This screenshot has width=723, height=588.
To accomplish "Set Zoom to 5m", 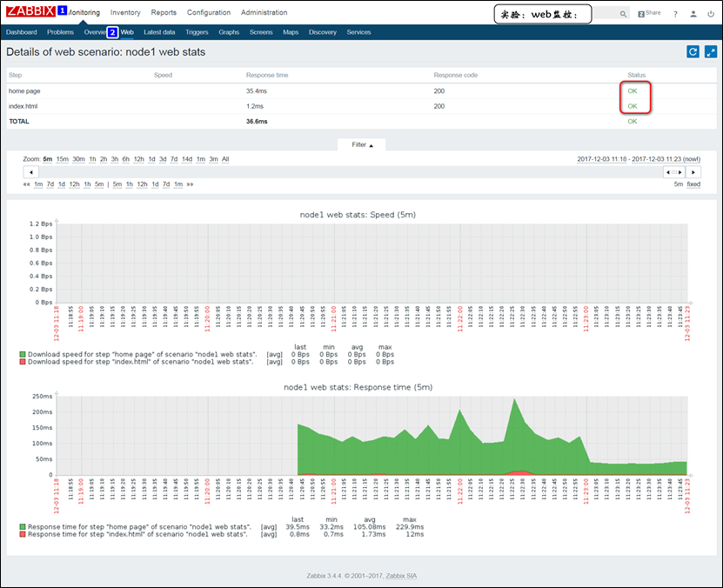I will tap(48, 159).
